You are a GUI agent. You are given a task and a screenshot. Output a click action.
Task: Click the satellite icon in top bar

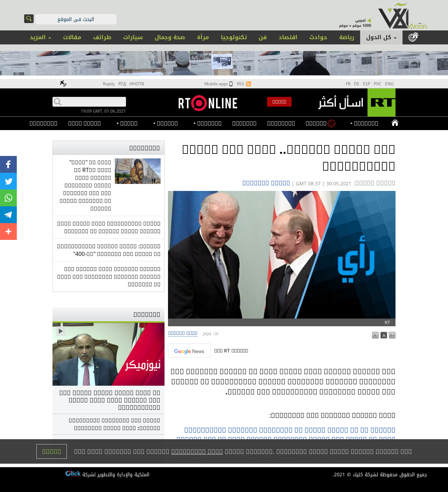click(63, 84)
